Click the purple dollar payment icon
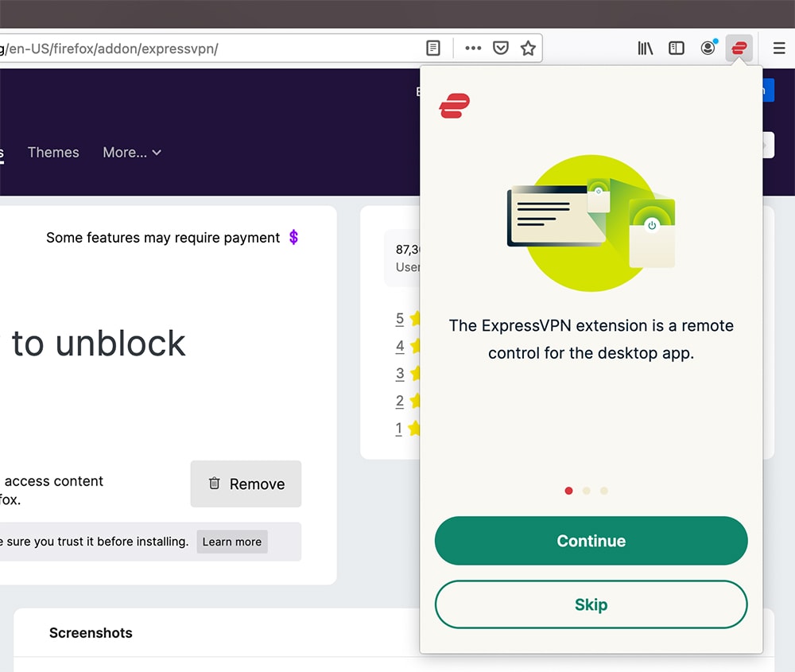795x672 pixels. [293, 237]
